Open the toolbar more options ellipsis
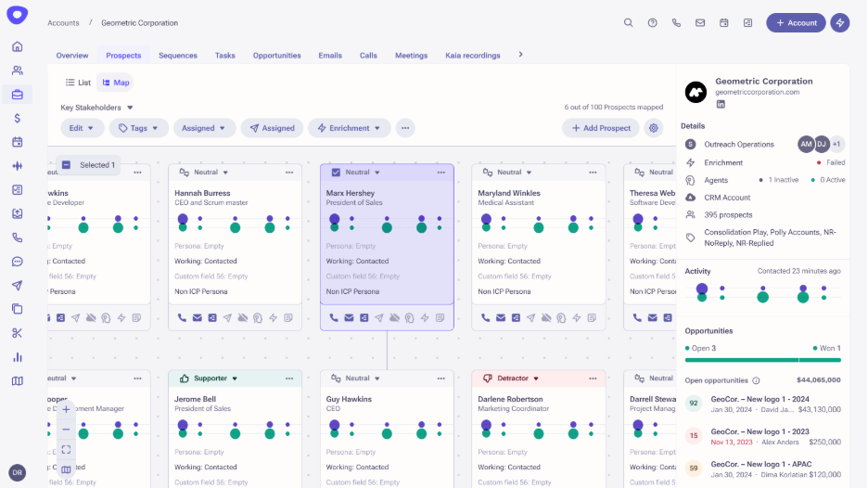The image size is (868, 488). click(405, 128)
